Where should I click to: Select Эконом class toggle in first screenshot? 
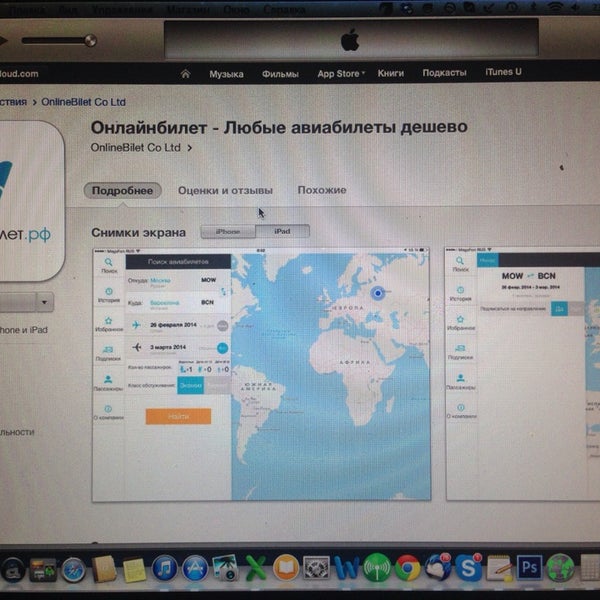(x=190, y=385)
